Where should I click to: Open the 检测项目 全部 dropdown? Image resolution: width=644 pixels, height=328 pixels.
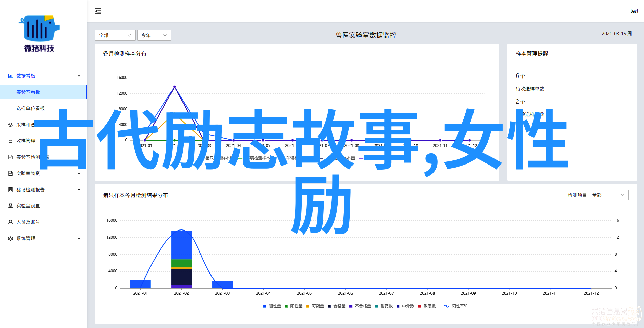[608, 195]
